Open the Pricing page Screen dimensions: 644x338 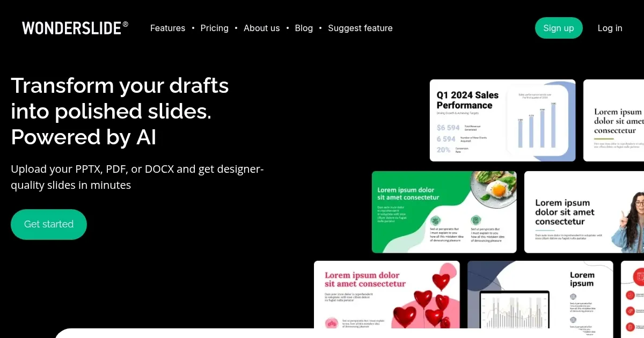(x=215, y=28)
